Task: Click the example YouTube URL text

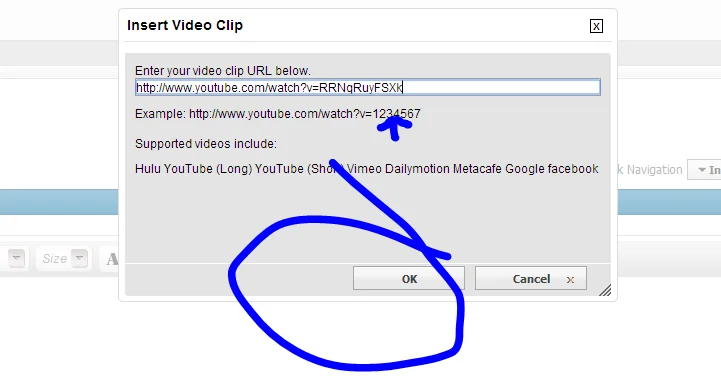Action: pyautogui.click(x=304, y=114)
